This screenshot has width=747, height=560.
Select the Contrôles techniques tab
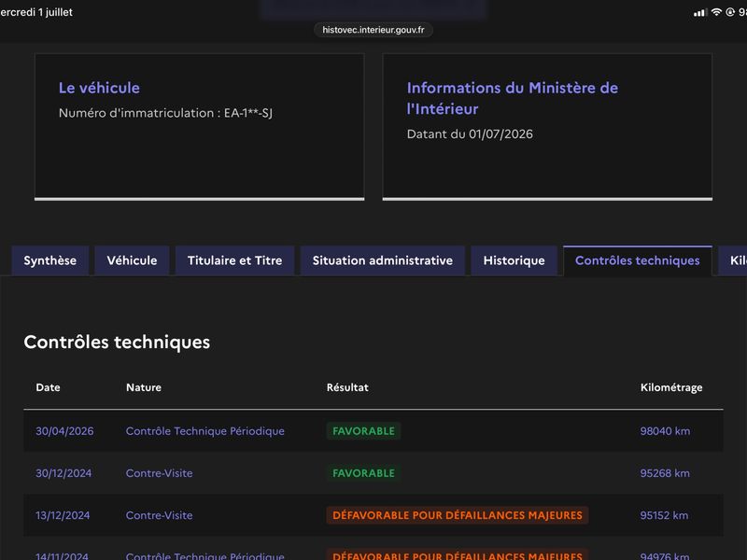click(x=638, y=260)
